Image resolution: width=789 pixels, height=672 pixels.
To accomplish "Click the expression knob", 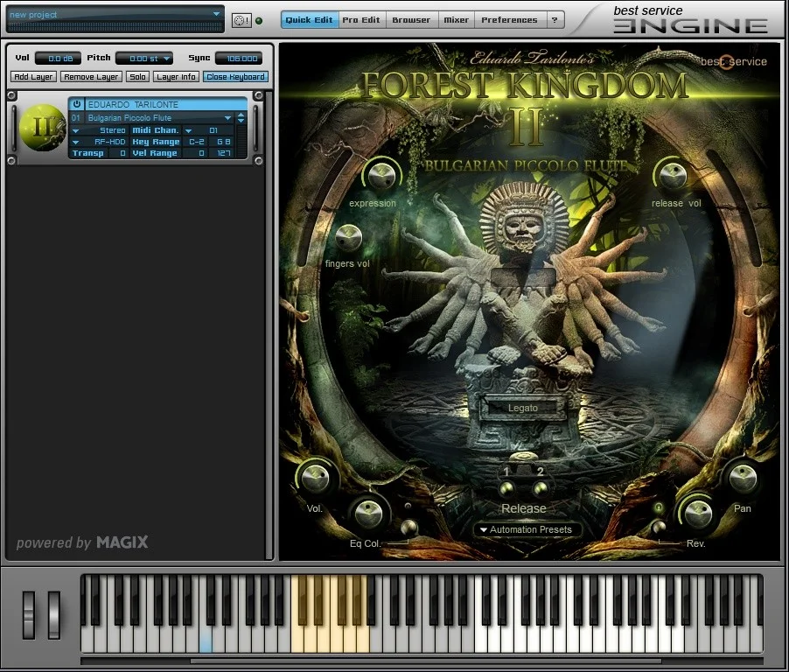I will coord(381,175).
